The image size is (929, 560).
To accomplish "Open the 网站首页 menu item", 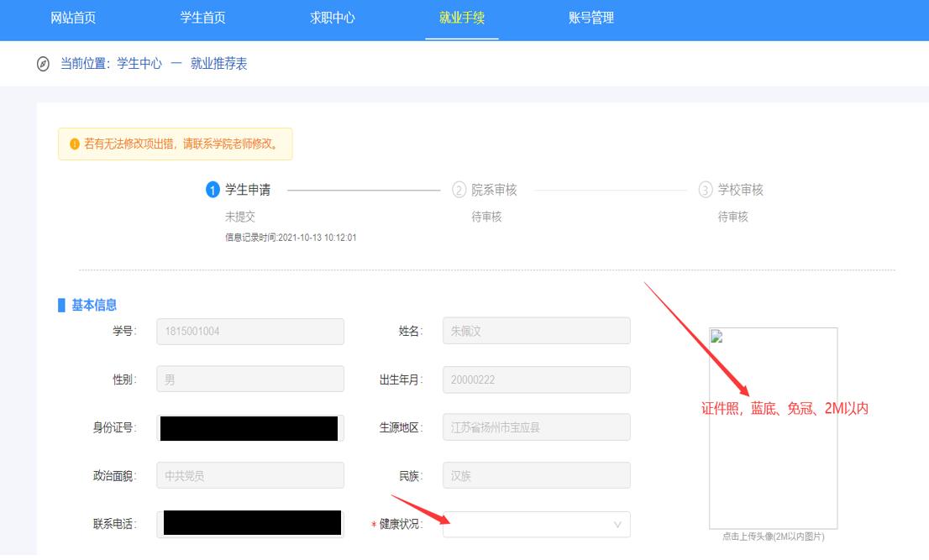I will [x=73, y=18].
